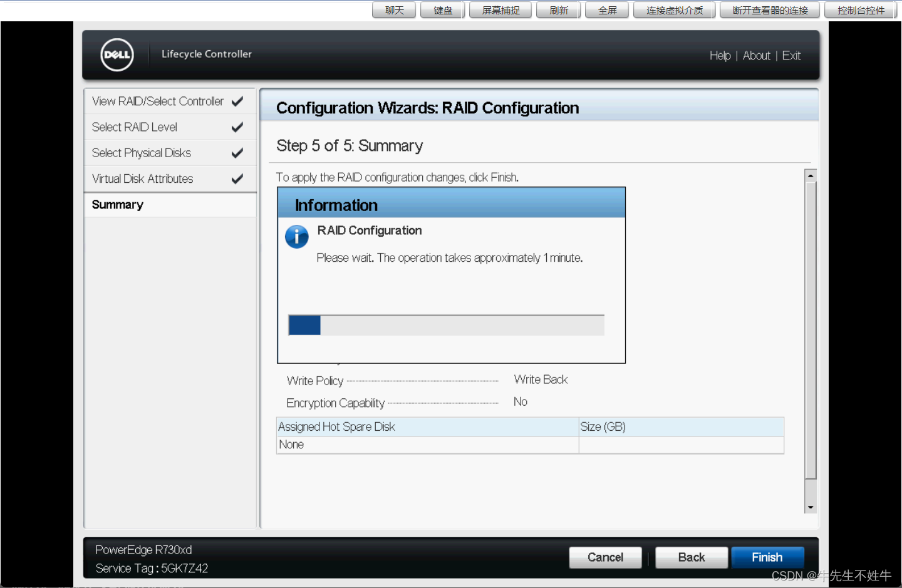Click the Cancel button
The width and height of the screenshot is (902, 588).
coord(605,557)
